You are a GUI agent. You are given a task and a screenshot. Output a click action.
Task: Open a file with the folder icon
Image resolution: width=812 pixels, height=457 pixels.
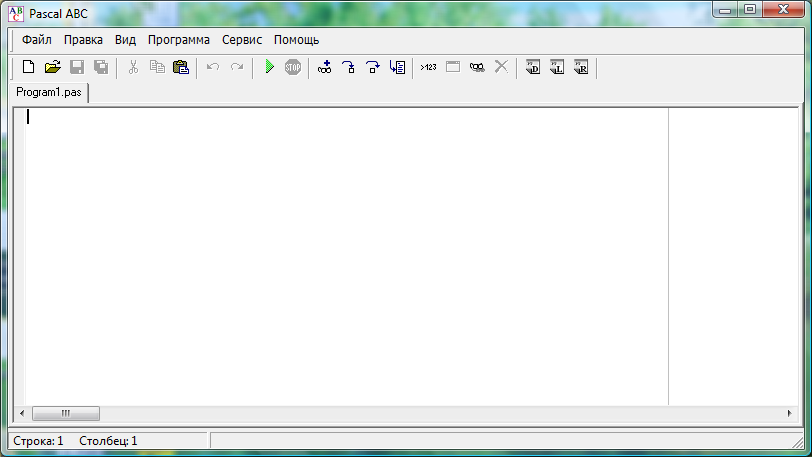[x=52, y=67]
